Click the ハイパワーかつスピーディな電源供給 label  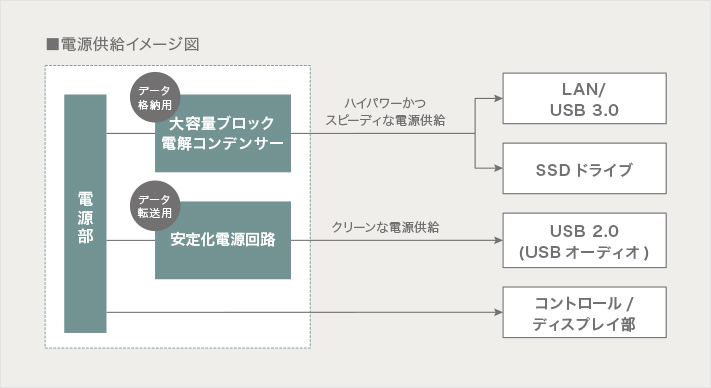[385, 112]
